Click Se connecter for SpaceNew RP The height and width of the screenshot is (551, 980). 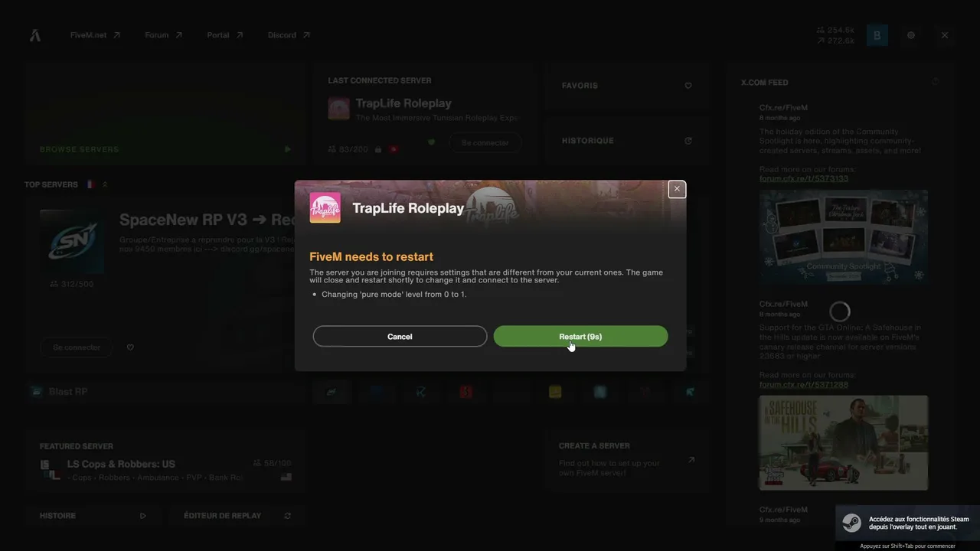(77, 347)
